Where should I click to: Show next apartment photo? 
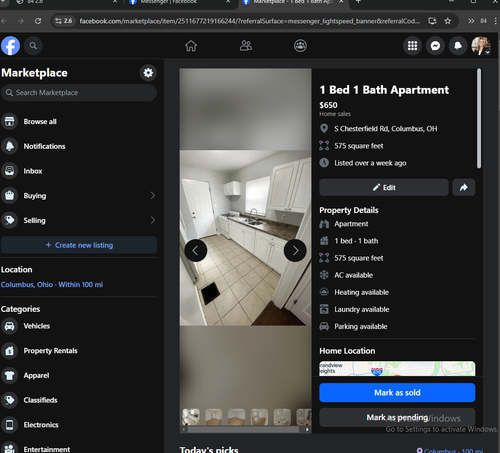(295, 250)
